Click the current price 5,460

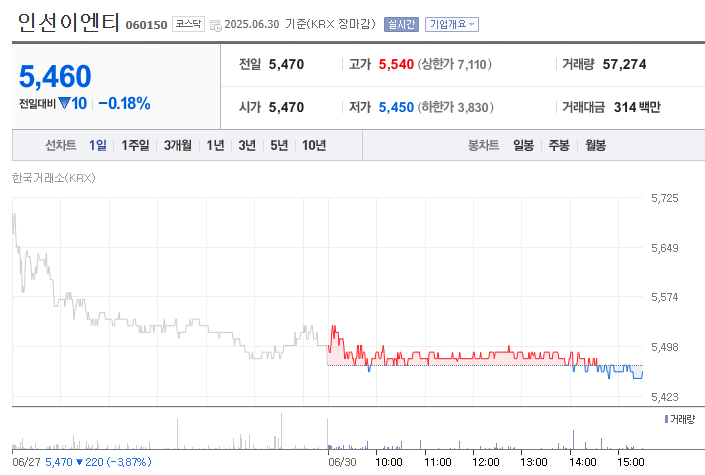tap(55, 76)
